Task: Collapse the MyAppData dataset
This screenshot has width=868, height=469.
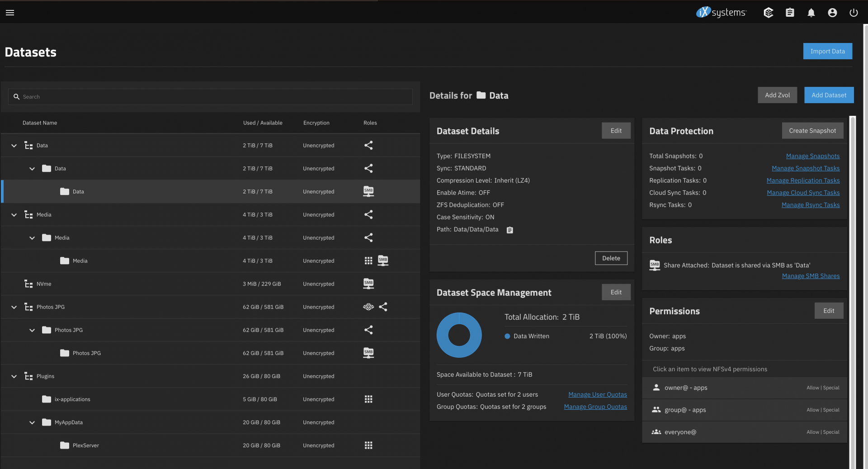Action: (32, 422)
